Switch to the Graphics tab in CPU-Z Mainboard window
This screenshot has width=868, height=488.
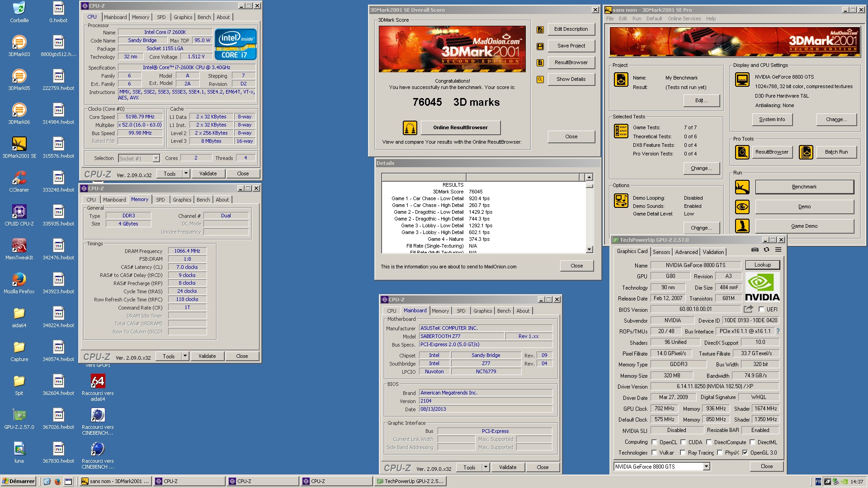click(x=482, y=311)
